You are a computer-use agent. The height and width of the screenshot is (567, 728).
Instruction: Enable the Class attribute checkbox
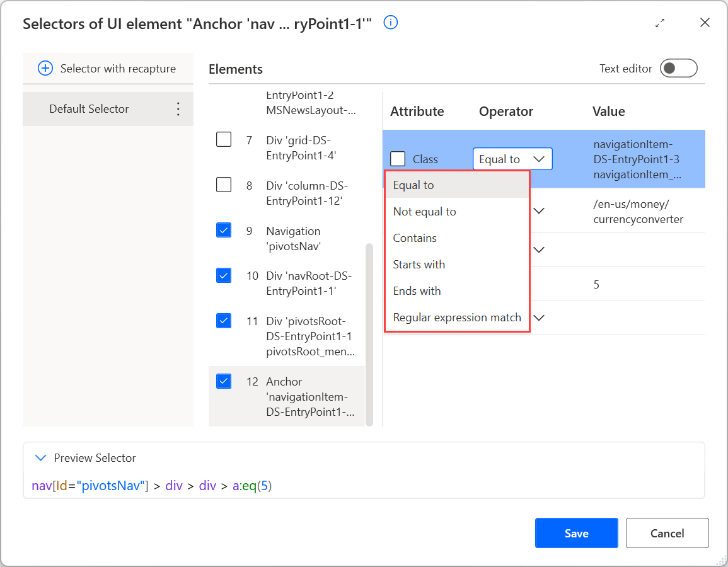[398, 159]
